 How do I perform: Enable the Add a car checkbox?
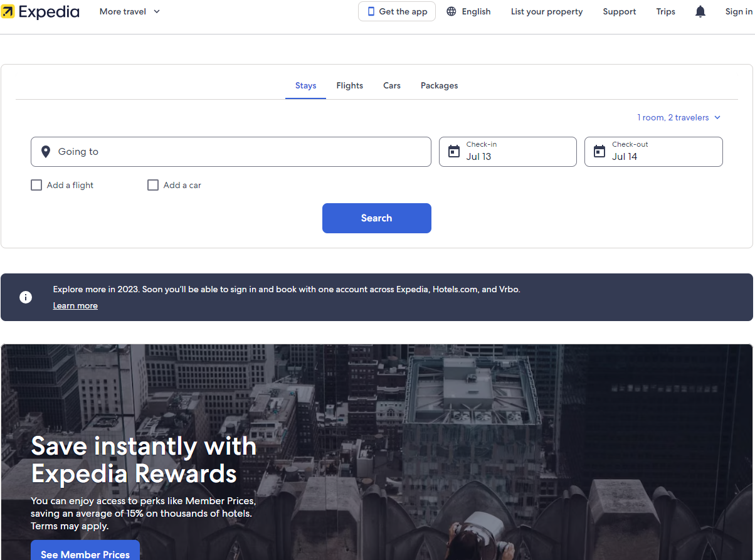(153, 185)
